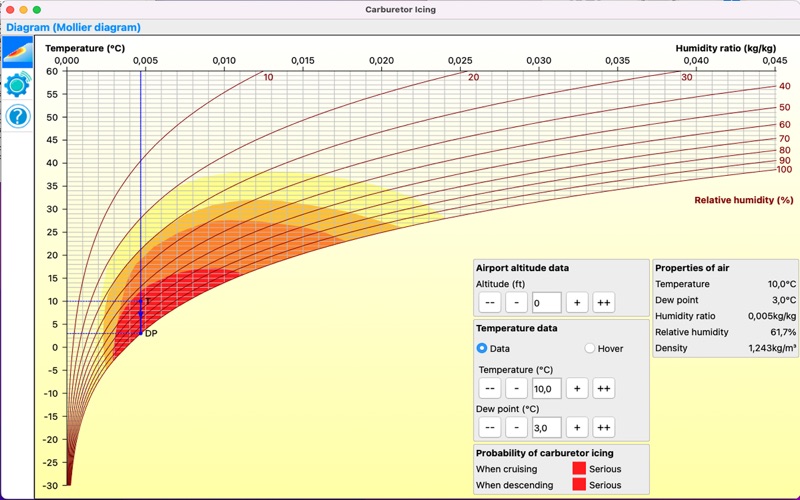
Task: Zoom the window with green button
Action: [37, 10]
